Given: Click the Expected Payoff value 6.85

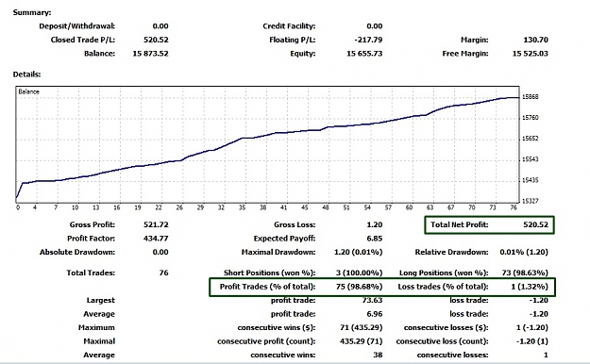Looking at the screenshot, I should tap(375, 238).
